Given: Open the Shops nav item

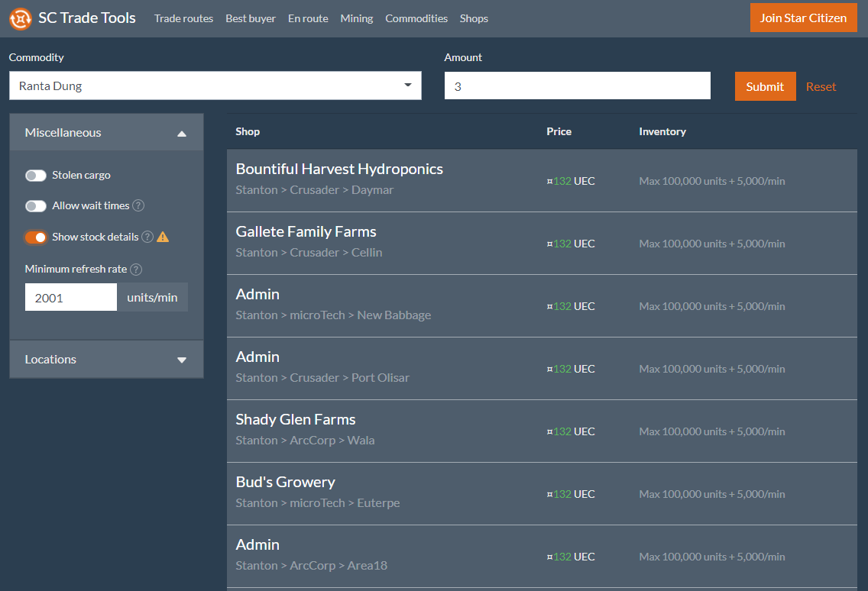Looking at the screenshot, I should (x=474, y=18).
